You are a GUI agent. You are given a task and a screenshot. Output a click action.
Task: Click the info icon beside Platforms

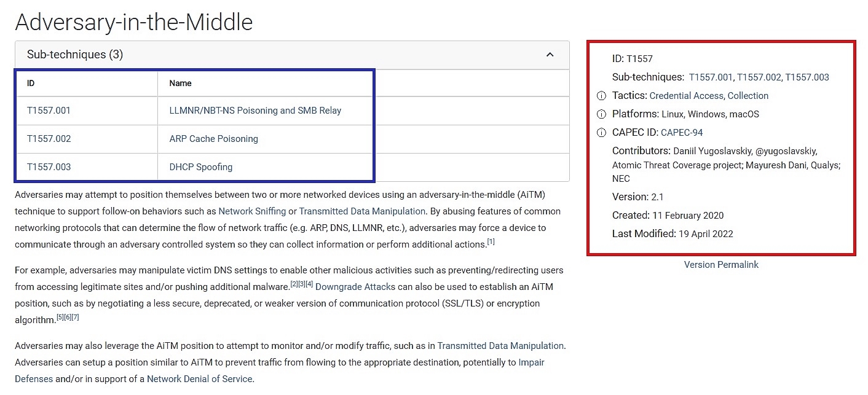pos(602,114)
